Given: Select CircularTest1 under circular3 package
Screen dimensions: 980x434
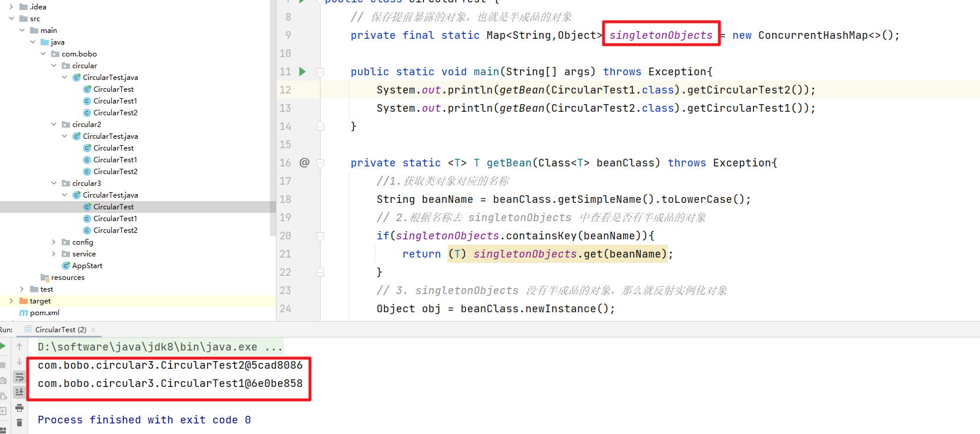Looking at the screenshot, I should (x=115, y=219).
